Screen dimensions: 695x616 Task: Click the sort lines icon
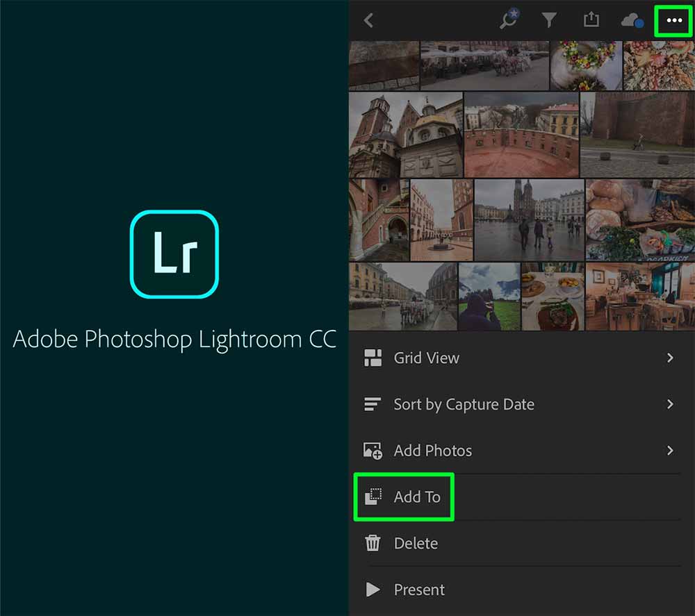[373, 404]
